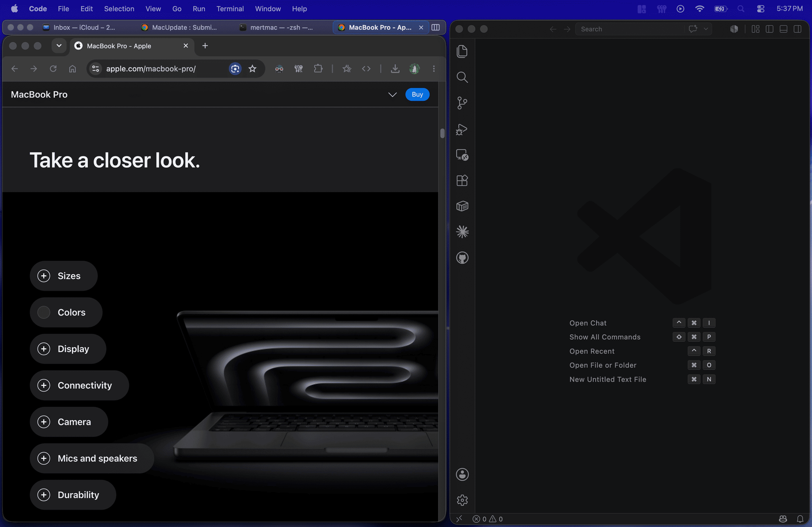Expand the MacBook Pro local nav chevron
812x527 pixels.
pos(392,95)
